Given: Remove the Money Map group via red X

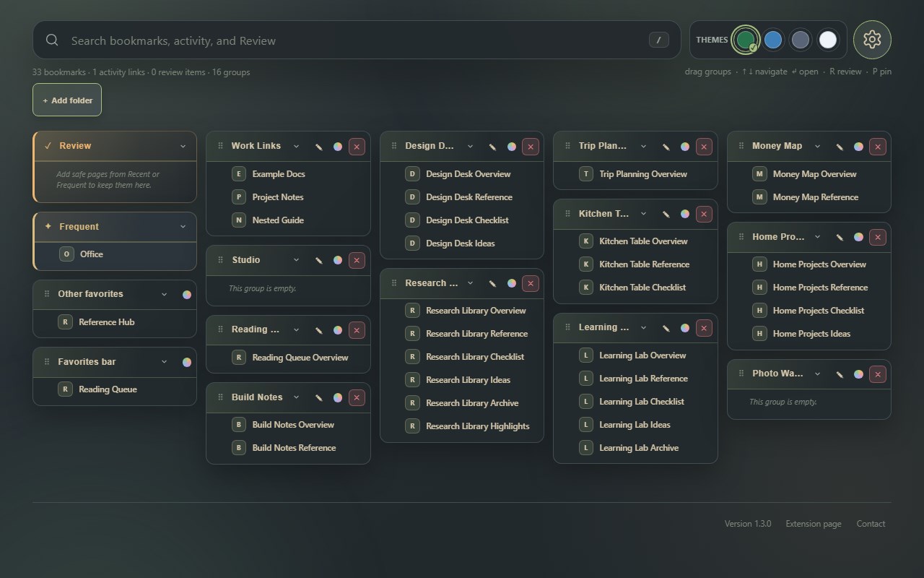Looking at the screenshot, I should point(878,147).
